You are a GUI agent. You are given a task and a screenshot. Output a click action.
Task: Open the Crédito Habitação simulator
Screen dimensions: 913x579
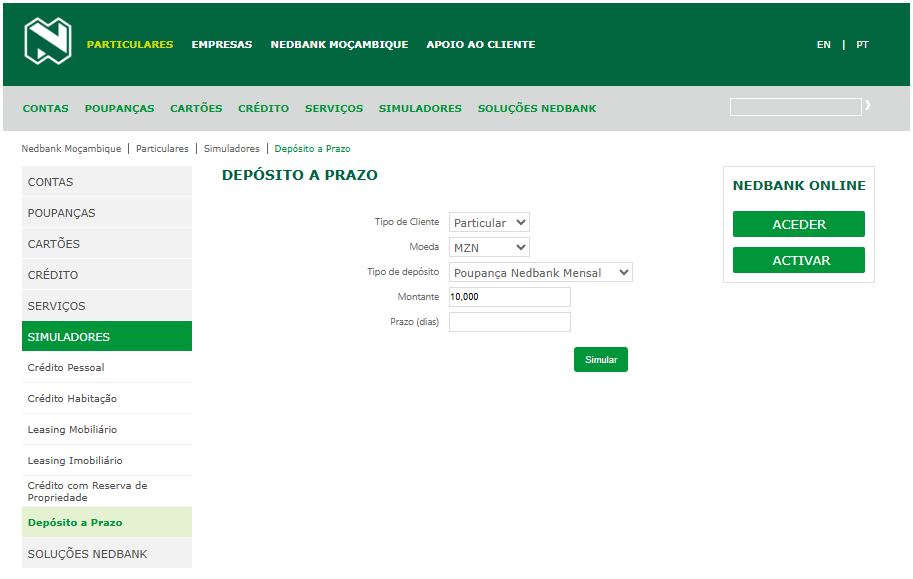click(x=107, y=398)
